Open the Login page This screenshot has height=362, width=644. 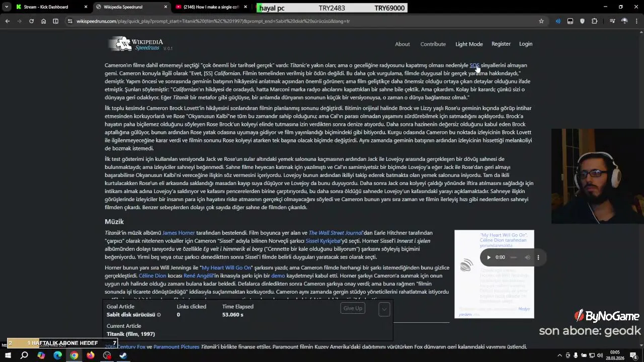pyautogui.click(x=525, y=44)
